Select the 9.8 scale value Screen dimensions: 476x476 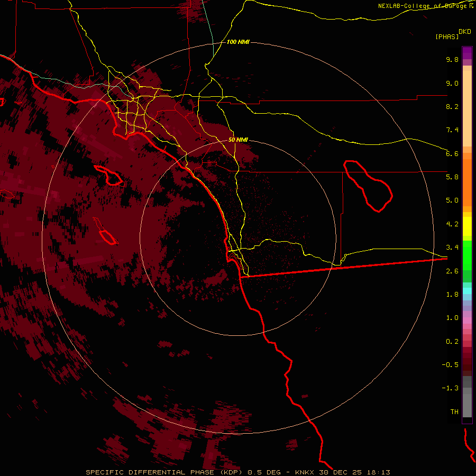(452, 59)
